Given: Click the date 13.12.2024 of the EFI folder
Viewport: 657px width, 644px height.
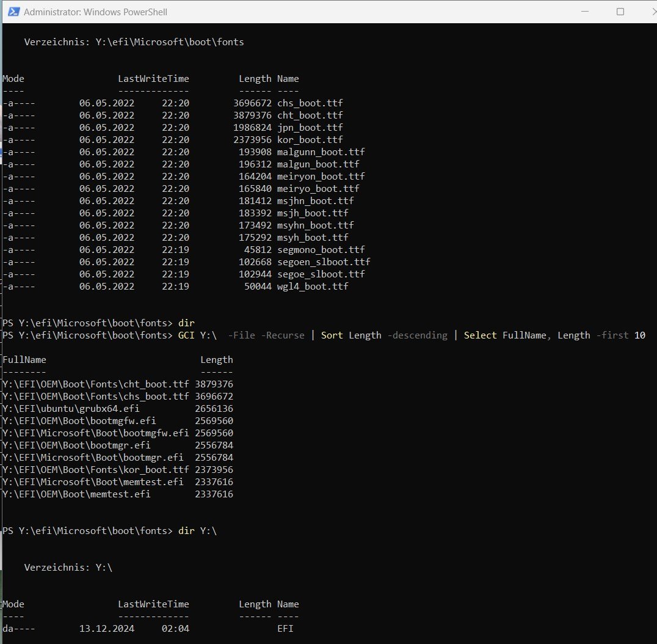Looking at the screenshot, I should click(x=107, y=629).
